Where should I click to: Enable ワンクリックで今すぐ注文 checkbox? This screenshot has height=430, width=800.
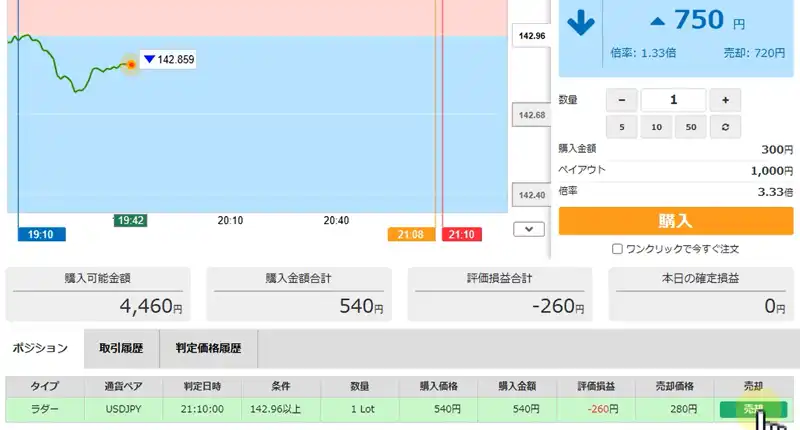click(x=617, y=249)
